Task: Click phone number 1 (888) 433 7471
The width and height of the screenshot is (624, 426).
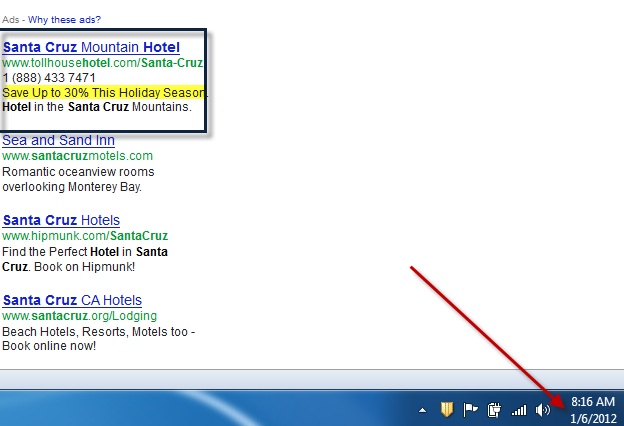Action: point(49,78)
